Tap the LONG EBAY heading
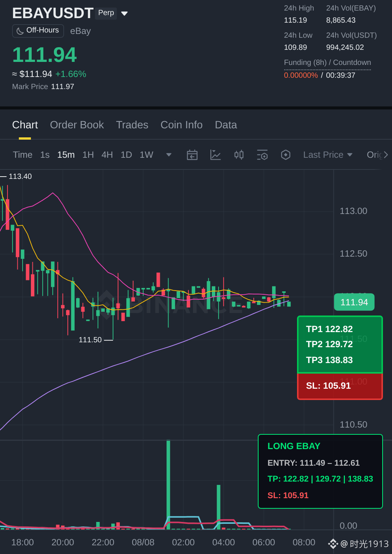This screenshot has height=554, width=392. click(294, 446)
